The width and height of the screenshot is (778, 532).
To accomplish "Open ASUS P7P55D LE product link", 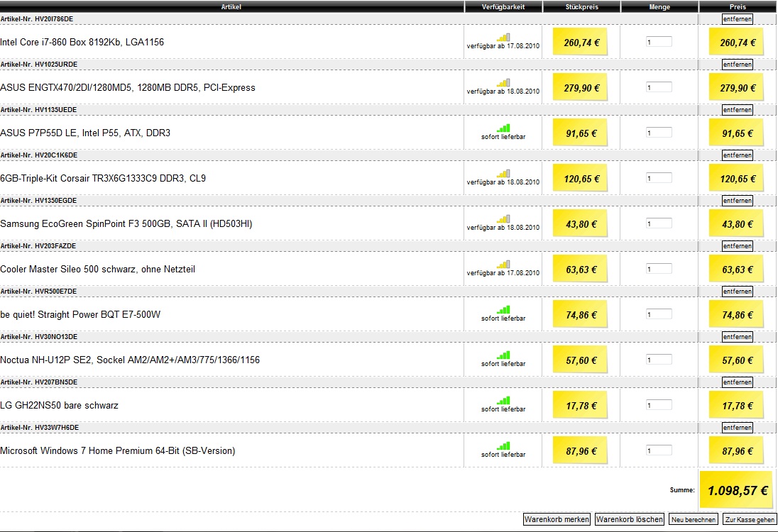I will point(85,133).
